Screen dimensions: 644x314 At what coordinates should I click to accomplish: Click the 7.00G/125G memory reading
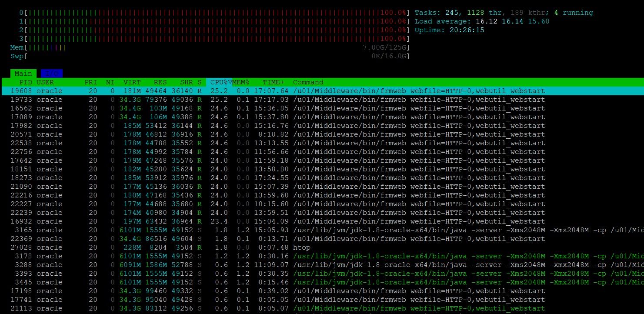[384, 47]
